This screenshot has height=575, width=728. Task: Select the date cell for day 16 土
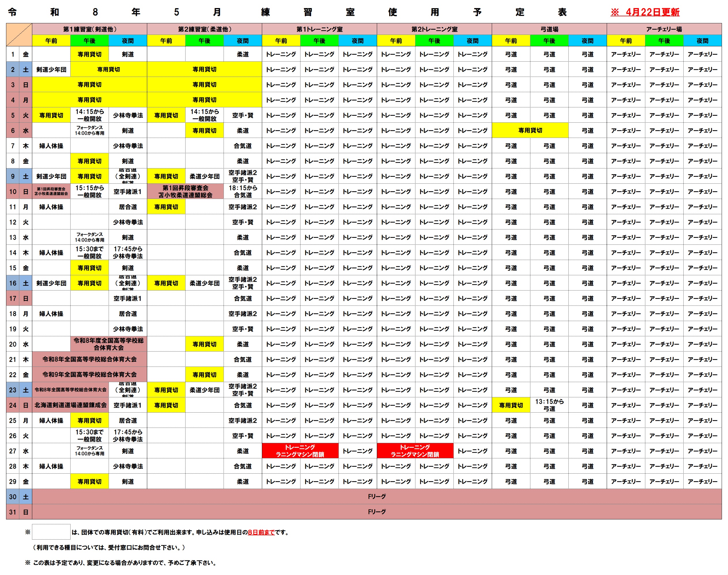(13, 283)
